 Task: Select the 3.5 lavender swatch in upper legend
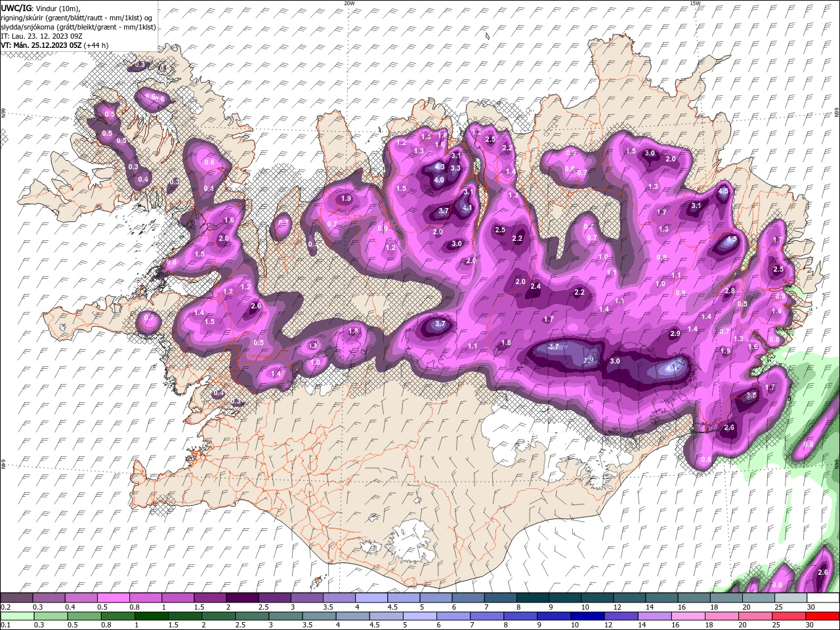point(339,598)
